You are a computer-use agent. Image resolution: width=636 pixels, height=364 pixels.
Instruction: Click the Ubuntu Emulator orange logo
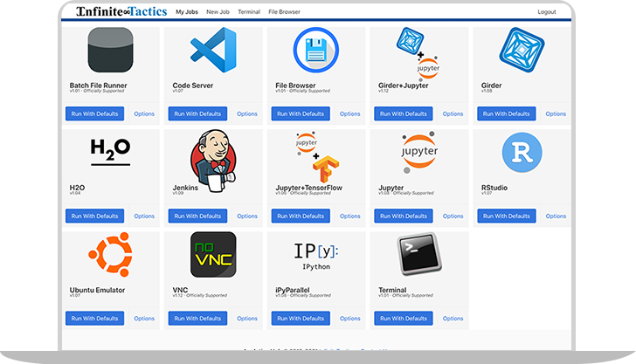(x=110, y=255)
